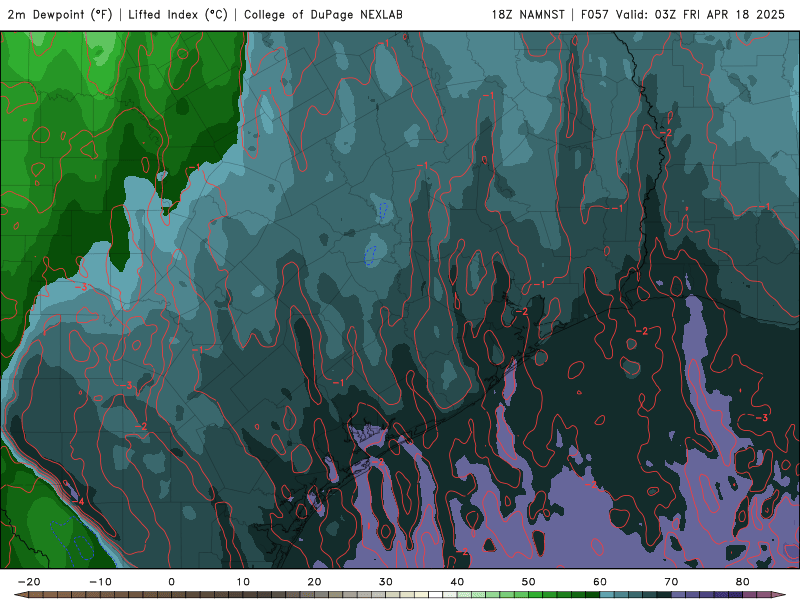The image size is (800, 600).
Task: Select the "College of DuPage NEXLAB" header text
Action: point(323,14)
